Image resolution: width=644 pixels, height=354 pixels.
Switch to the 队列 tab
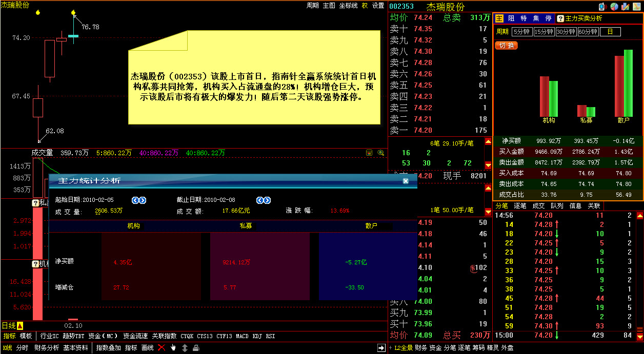(557, 206)
